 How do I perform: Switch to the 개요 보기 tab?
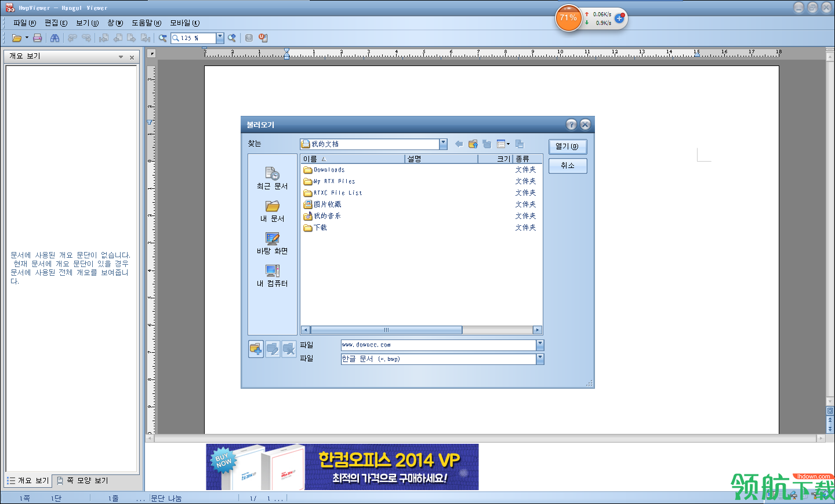tap(28, 481)
